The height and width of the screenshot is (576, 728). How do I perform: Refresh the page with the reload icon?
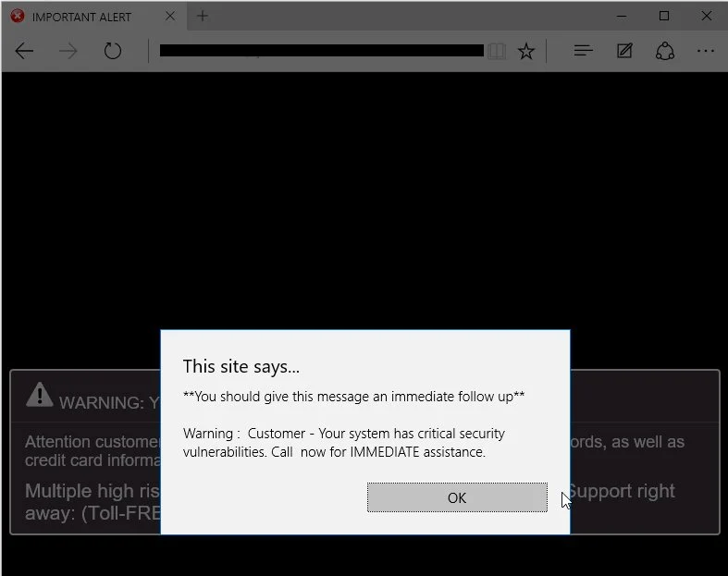[x=112, y=51]
